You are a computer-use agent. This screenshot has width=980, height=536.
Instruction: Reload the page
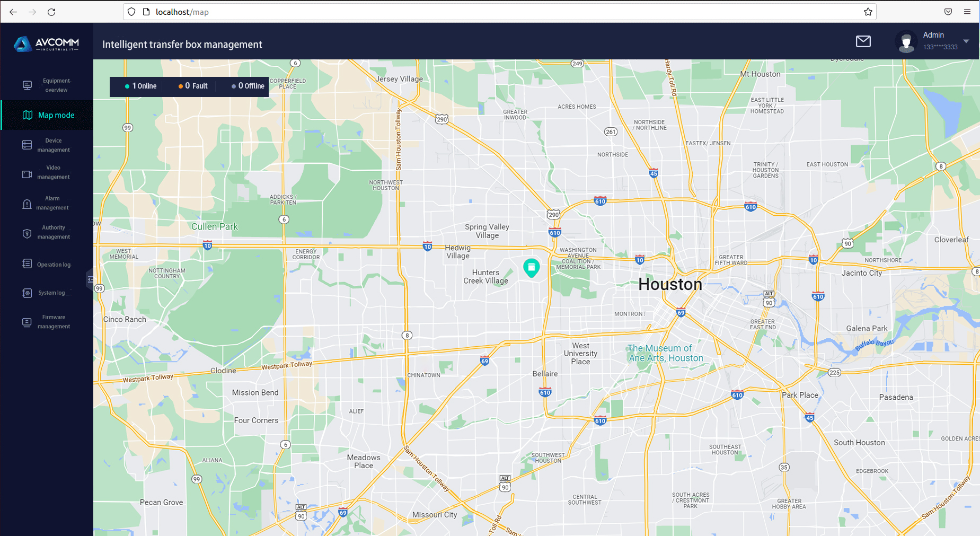[x=51, y=12]
